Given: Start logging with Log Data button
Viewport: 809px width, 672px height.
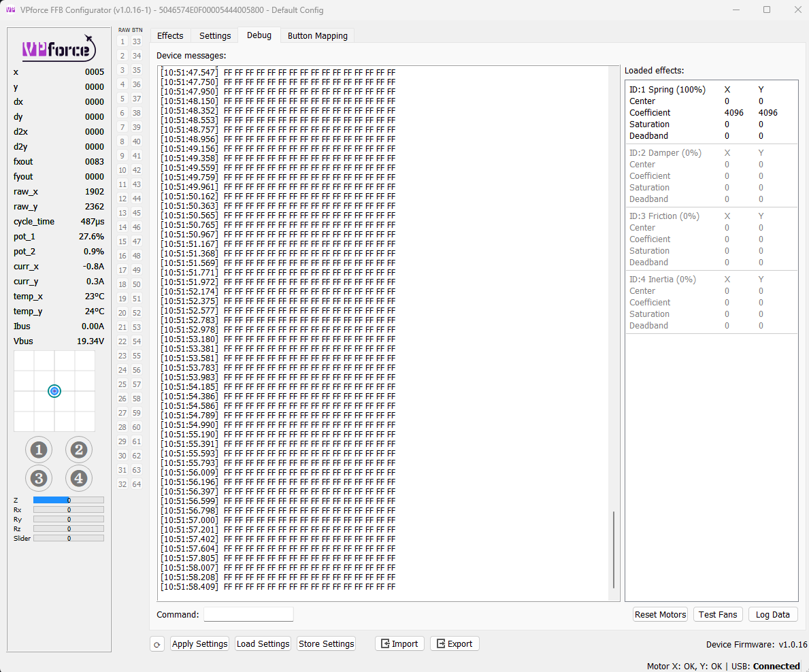Looking at the screenshot, I should click(772, 614).
